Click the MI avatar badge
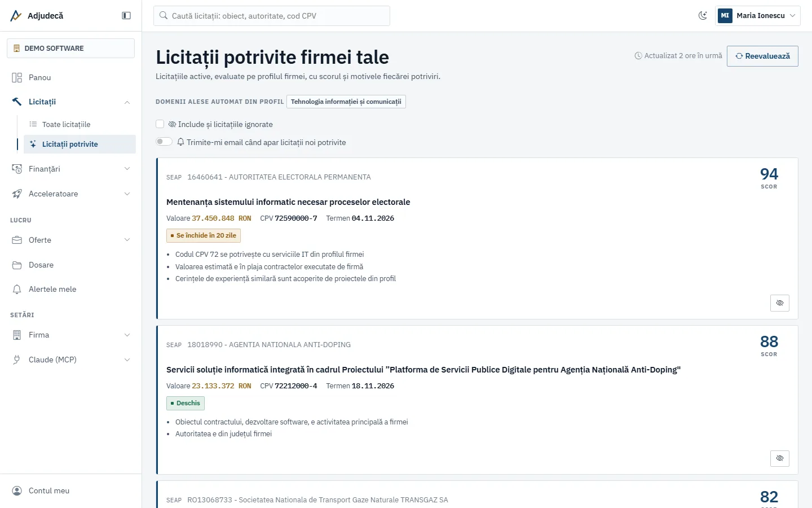 pyautogui.click(x=725, y=16)
